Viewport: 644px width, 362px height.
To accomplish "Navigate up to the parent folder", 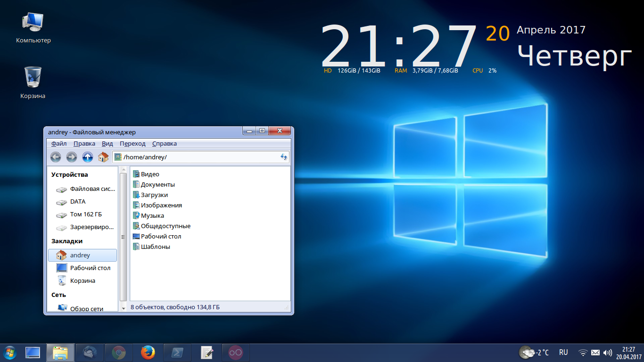I will (x=88, y=157).
